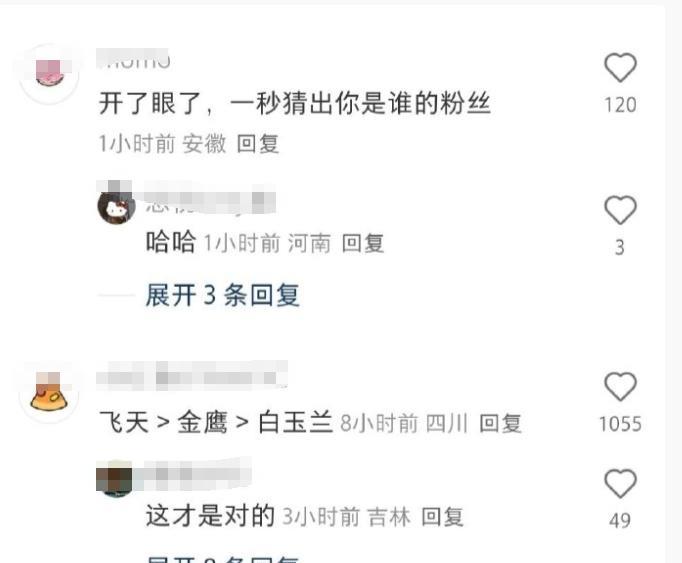Like the 这才是对的 reply
Screen dimensions: 682x563
click(620, 483)
